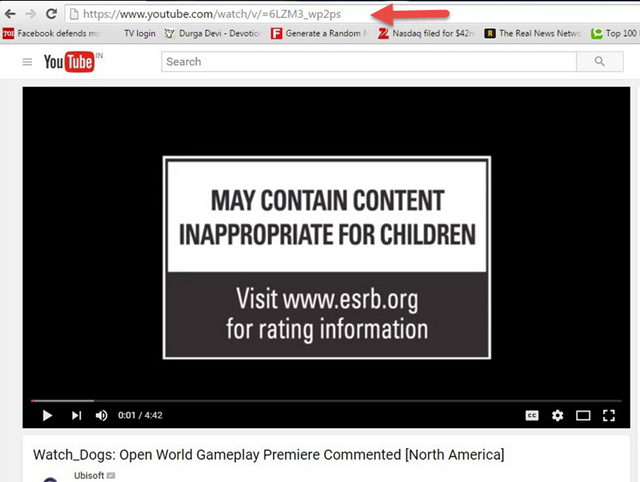Enter full screen with the fullscreen icon
The height and width of the screenshot is (482, 640).
click(x=609, y=415)
